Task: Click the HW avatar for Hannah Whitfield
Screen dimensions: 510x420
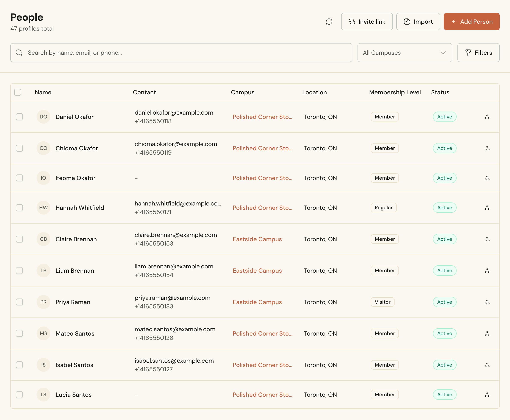Action: tap(44, 208)
